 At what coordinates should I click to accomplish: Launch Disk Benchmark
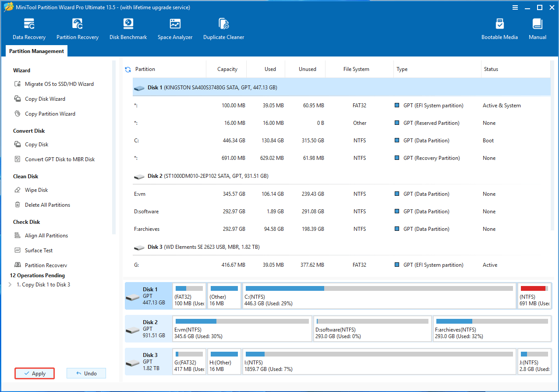[x=128, y=28]
